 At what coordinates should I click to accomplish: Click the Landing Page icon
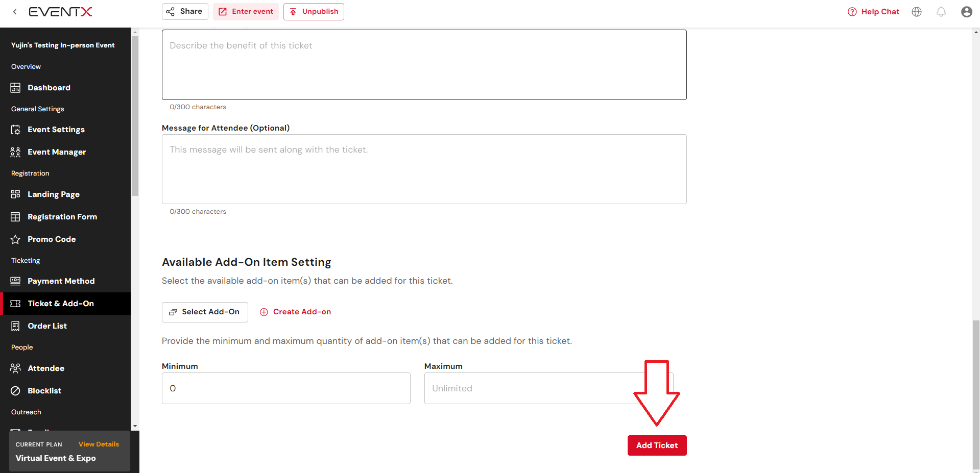[15, 194]
